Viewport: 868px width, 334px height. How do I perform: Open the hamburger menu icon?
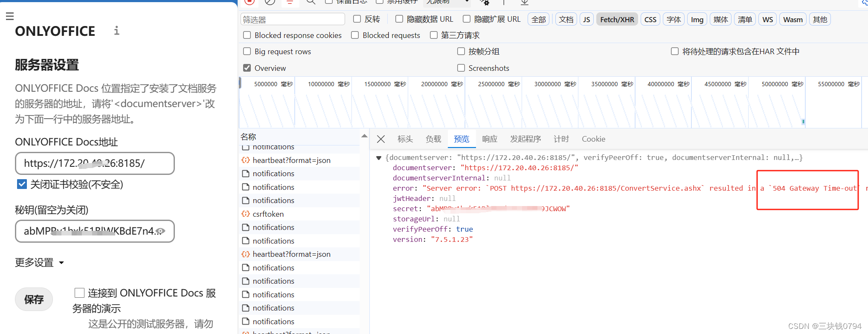(10, 16)
